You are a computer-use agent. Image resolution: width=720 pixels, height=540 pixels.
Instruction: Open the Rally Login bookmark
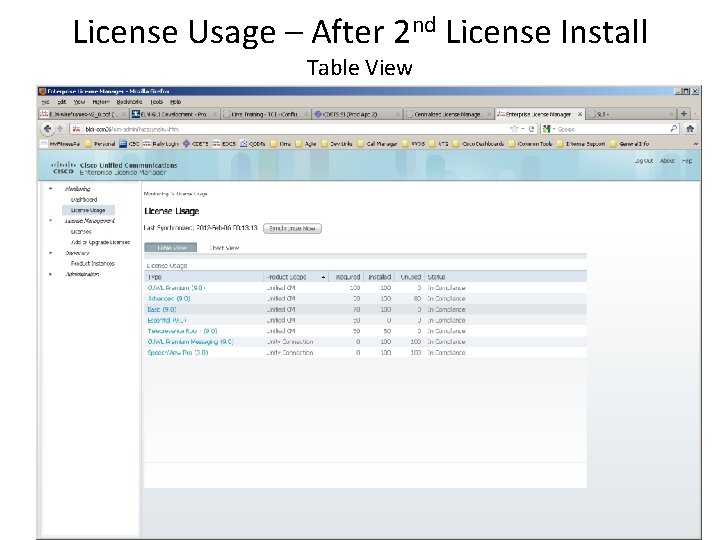[161, 144]
